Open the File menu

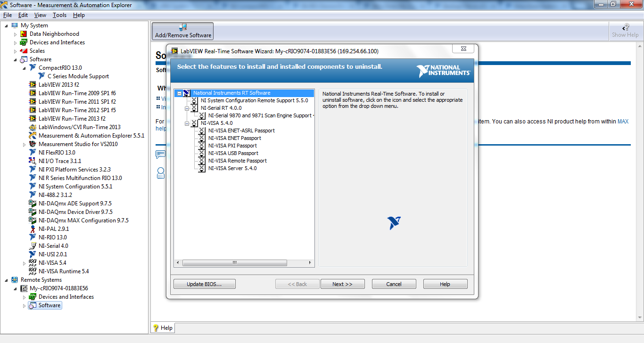[x=8, y=15]
